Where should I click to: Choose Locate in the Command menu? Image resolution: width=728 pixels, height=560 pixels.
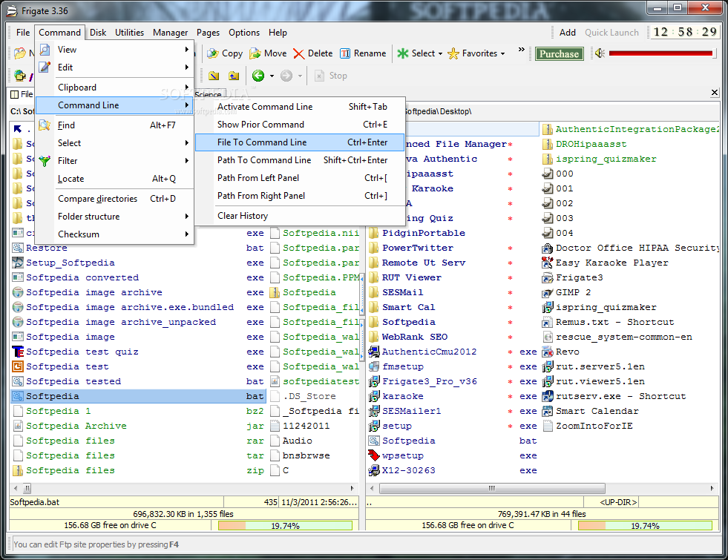115,179
